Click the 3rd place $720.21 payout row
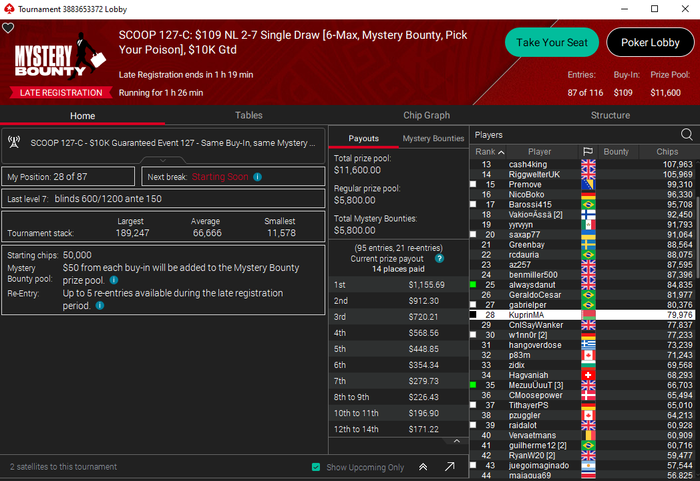 click(x=398, y=317)
